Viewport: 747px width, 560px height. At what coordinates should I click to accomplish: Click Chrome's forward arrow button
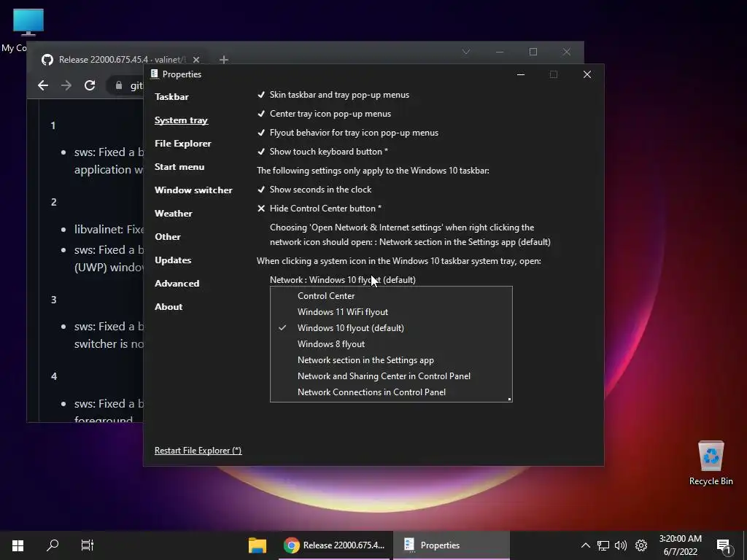coord(66,85)
